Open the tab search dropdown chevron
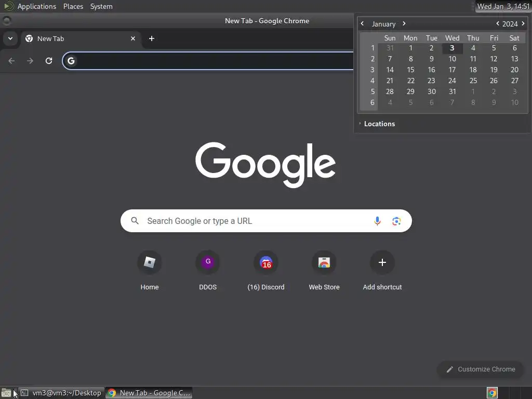The image size is (532, 399). click(x=10, y=38)
